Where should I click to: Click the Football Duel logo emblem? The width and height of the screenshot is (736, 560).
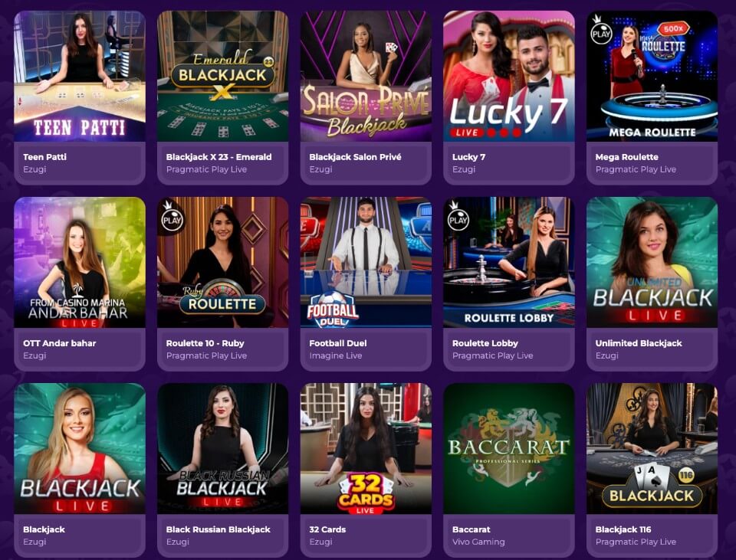pyautogui.click(x=332, y=309)
